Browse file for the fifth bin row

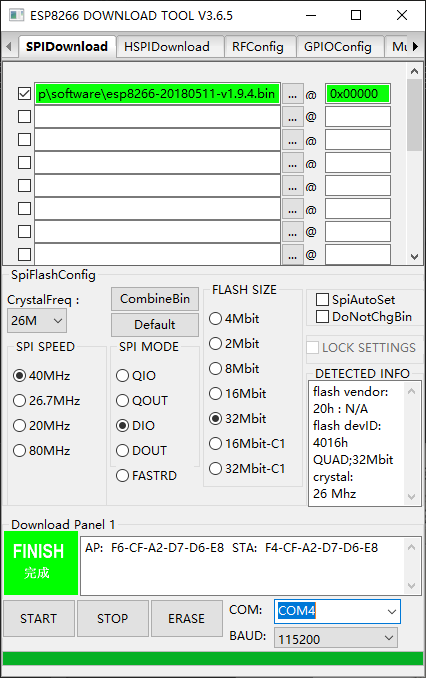[292, 186]
